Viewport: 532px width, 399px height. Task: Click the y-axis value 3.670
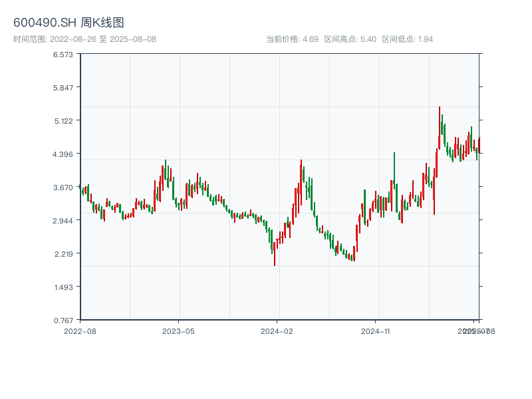[63, 188]
